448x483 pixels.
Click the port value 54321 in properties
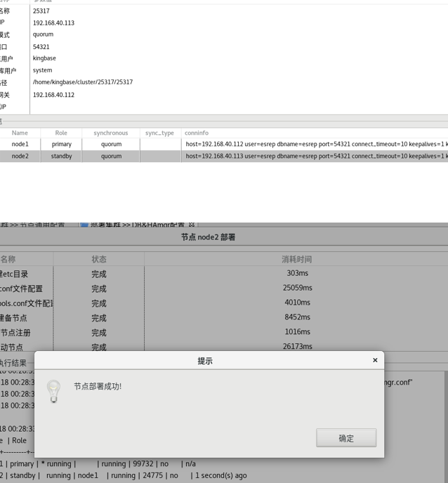[x=41, y=47]
